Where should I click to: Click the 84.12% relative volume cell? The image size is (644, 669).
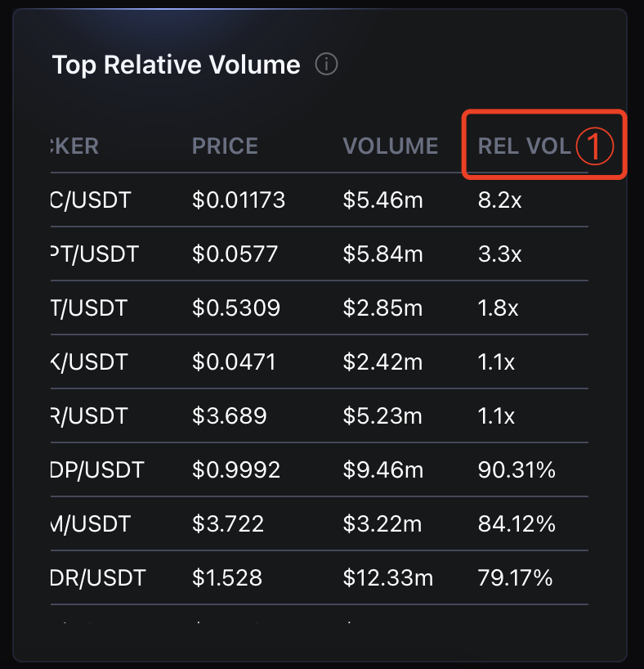pyautogui.click(x=517, y=523)
